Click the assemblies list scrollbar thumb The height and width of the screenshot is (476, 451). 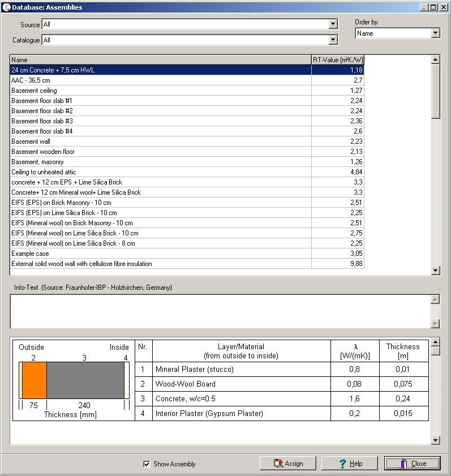pos(436,91)
